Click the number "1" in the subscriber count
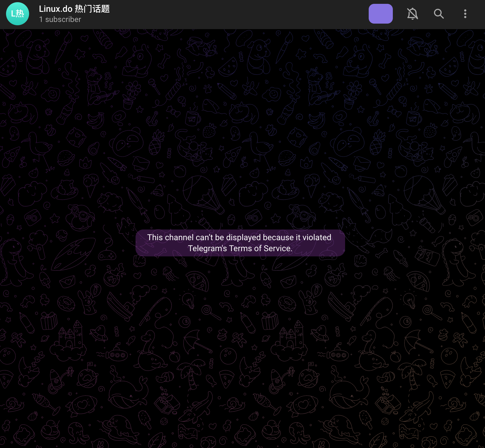Image resolution: width=485 pixels, height=448 pixels. point(41,19)
